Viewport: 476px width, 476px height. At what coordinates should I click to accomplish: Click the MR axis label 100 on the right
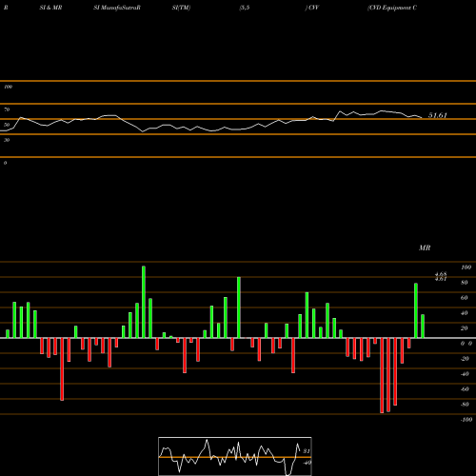coord(466,268)
